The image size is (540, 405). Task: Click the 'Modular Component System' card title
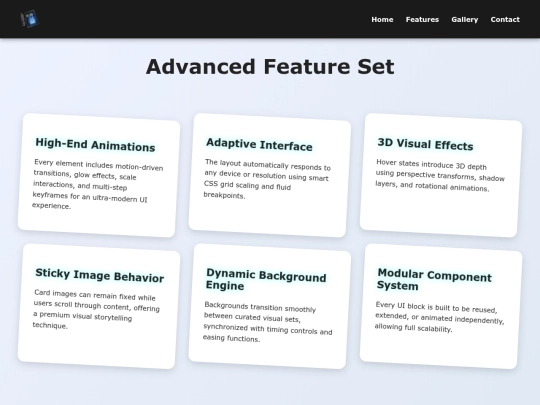[x=434, y=279]
